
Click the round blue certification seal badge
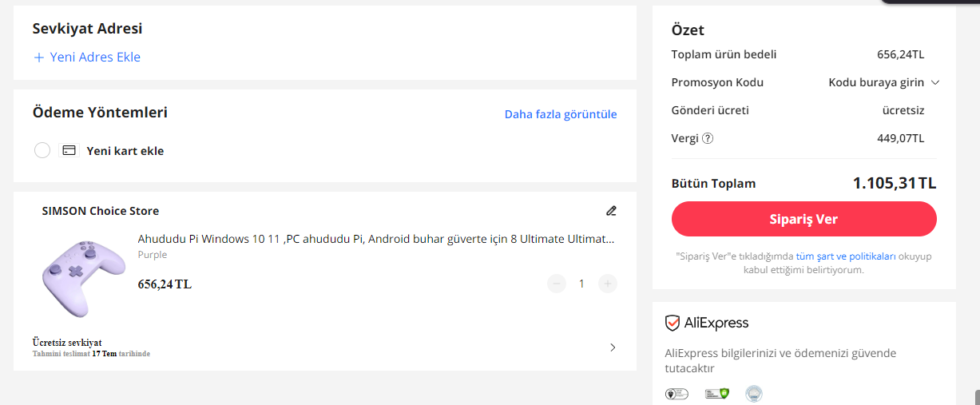click(x=754, y=393)
